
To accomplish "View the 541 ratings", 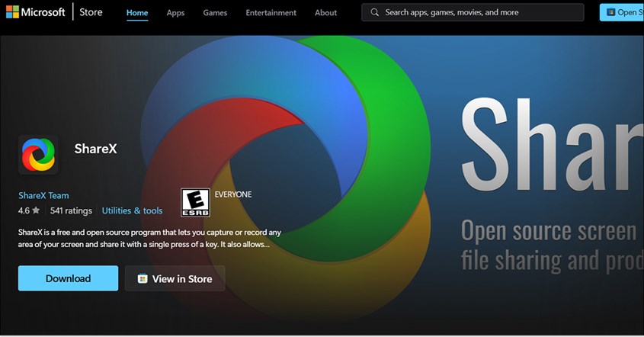I will coord(71,210).
